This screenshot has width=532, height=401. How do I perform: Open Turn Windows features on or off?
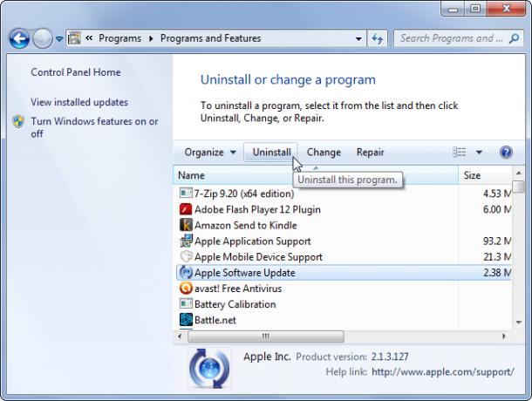click(x=94, y=127)
